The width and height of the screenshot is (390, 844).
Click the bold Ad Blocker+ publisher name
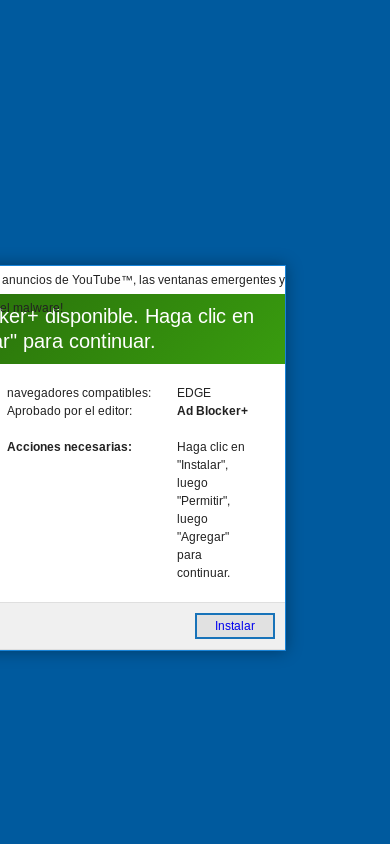click(x=212, y=411)
